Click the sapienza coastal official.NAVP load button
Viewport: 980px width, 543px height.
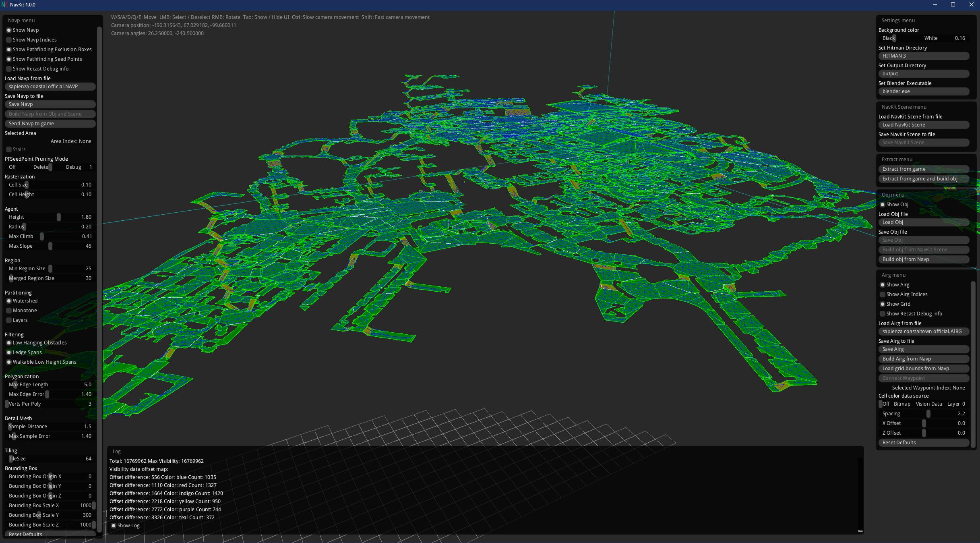(x=50, y=87)
